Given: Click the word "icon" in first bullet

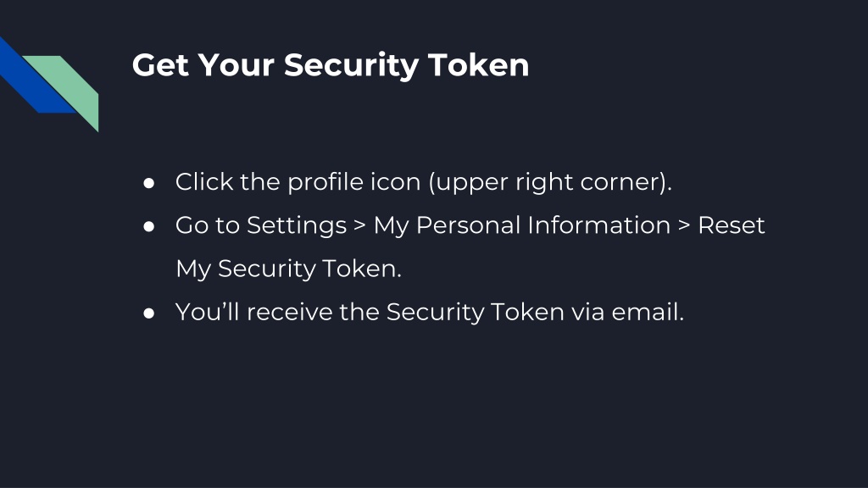Looking at the screenshot, I should pyautogui.click(x=395, y=182).
